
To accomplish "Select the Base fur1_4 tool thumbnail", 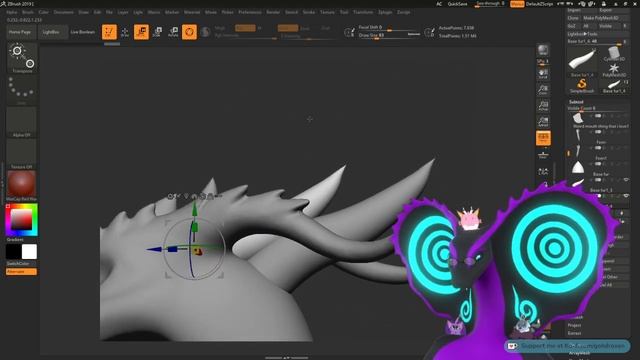I will pyautogui.click(x=582, y=62).
